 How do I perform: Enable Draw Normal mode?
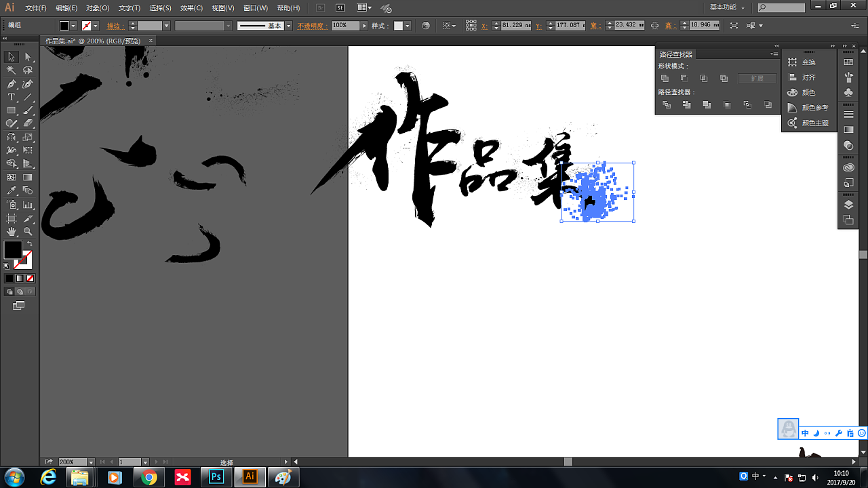point(9,291)
